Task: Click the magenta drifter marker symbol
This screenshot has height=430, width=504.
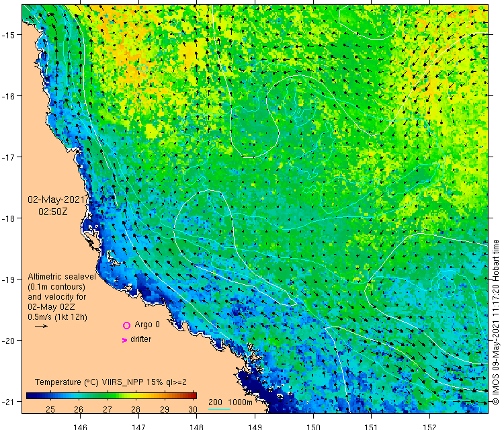Action: click(125, 340)
